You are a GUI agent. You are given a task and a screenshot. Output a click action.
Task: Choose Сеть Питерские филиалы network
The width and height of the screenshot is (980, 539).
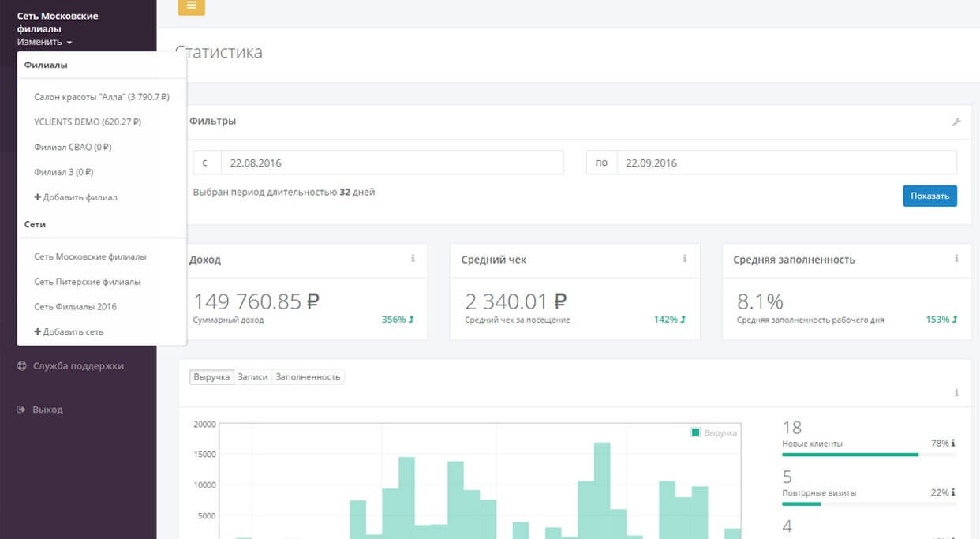[87, 282]
